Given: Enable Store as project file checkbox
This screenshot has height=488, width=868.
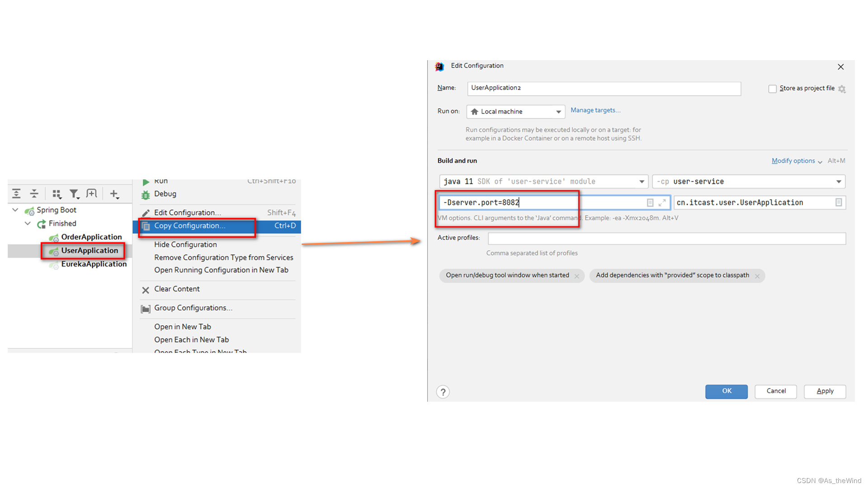Looking at the screenshot, I should point(773,89).
